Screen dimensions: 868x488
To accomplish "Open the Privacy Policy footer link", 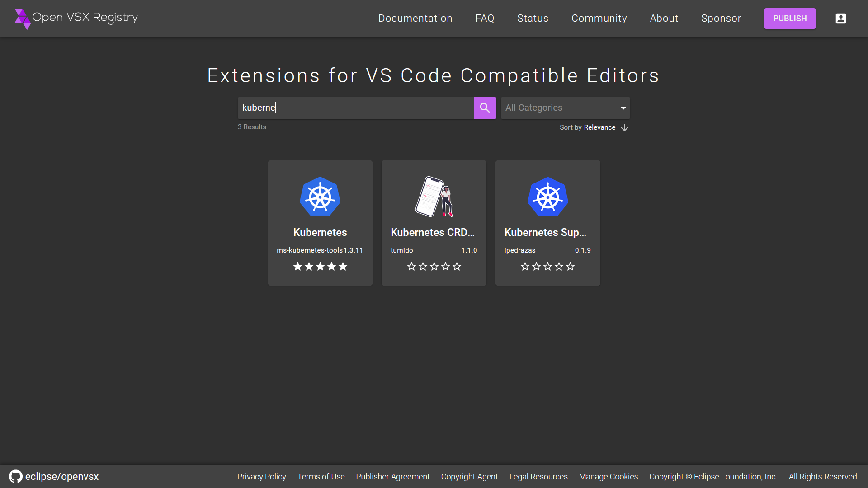I will (261, 477).
